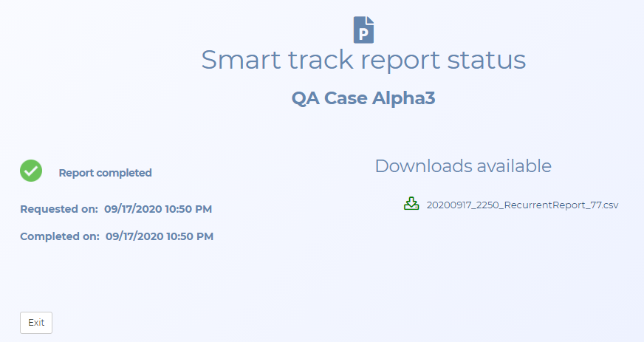Click the "Report completed" status text
644x342 pixels.
pos(105,173)
